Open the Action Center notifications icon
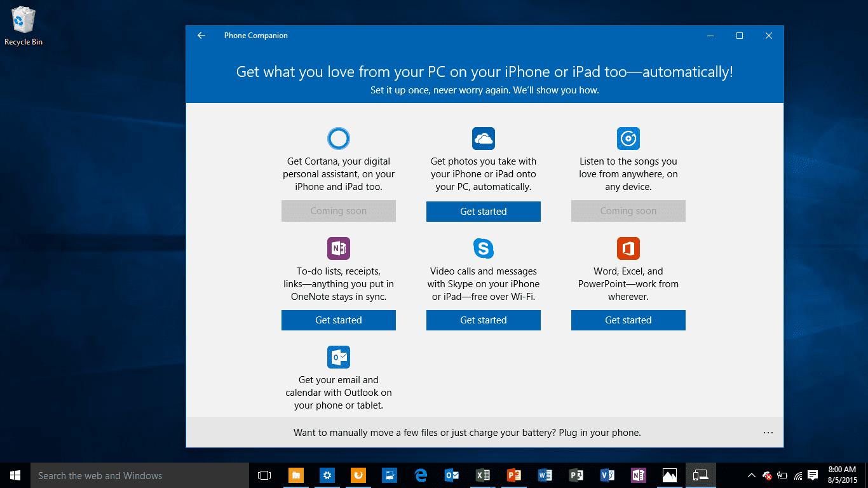The width and height of the screenshot is (868, 488). point(813,475)
